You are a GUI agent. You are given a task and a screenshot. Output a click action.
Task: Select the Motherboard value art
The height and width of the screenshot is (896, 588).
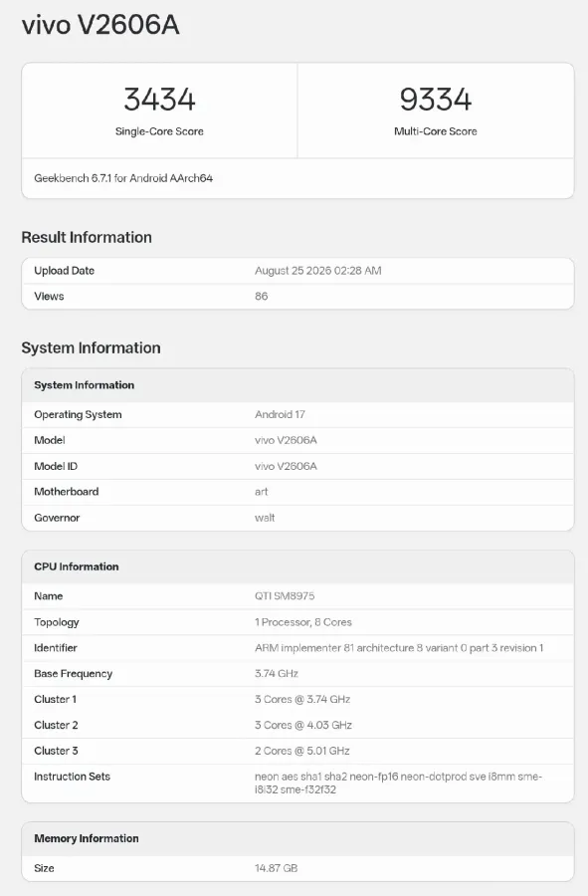262,492
